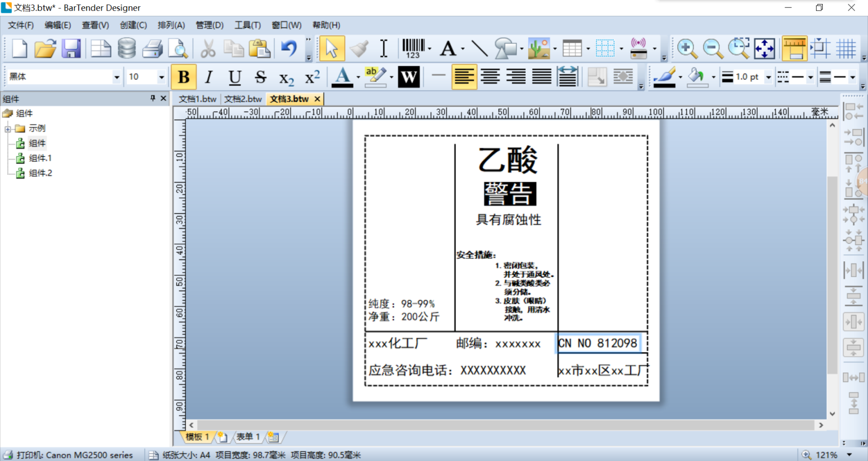
Task: Click the line color brush icon
Action: pos(665,77)
